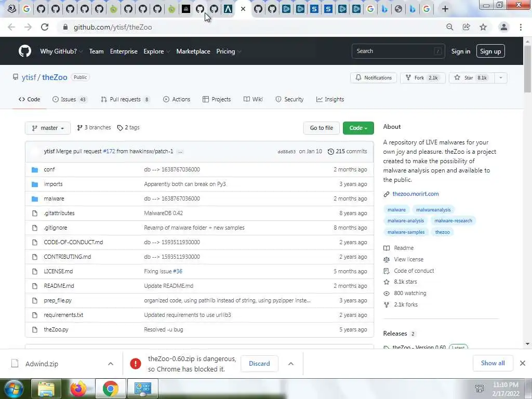Expand the Adwind.zip download options chevron
Screen dimensions: 532x399
(x=111, y=364)
